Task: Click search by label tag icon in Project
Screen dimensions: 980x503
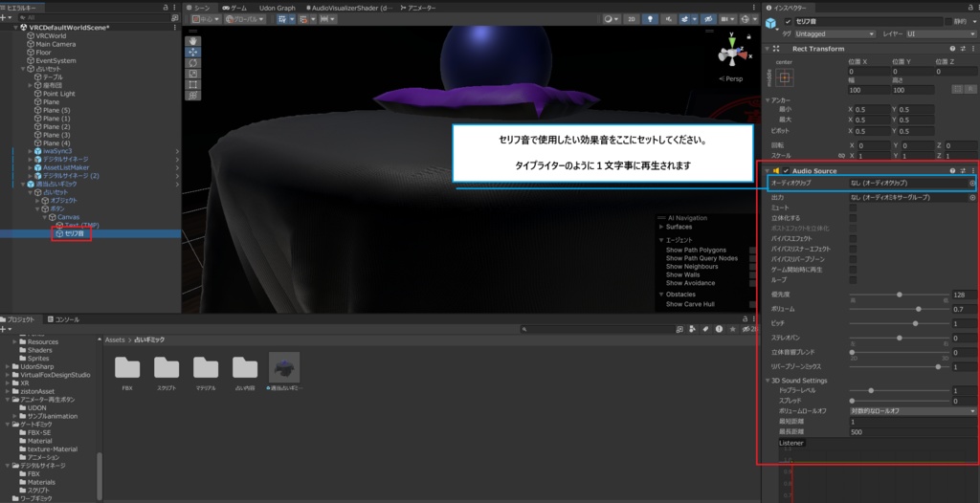Action: pos(705,329)
